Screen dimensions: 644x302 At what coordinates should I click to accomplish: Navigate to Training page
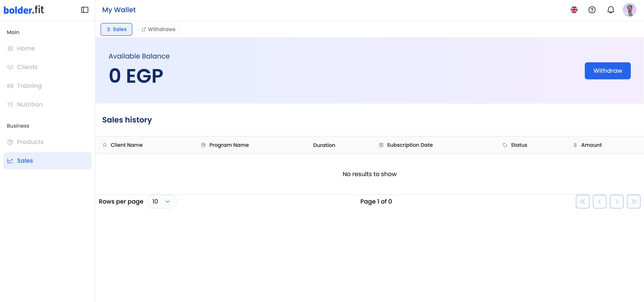pos(29,86)
